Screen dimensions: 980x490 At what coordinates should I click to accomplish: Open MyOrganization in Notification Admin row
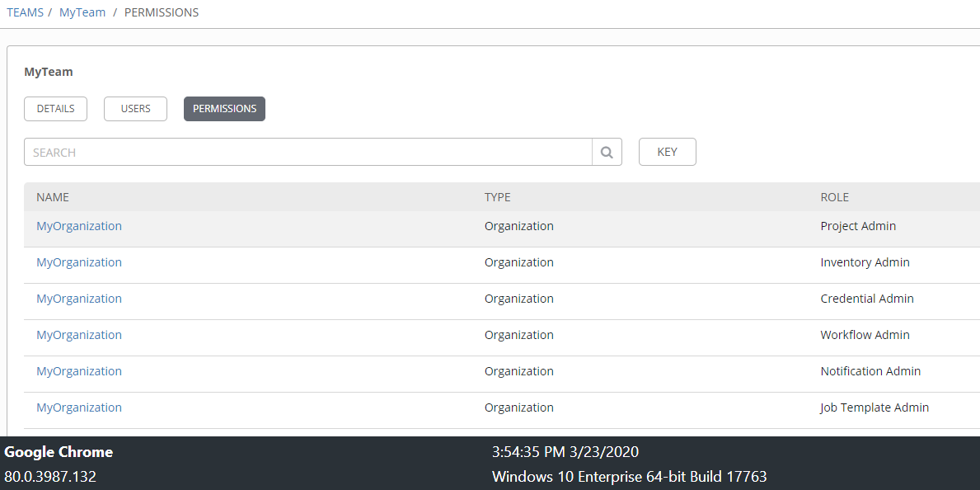79,371
